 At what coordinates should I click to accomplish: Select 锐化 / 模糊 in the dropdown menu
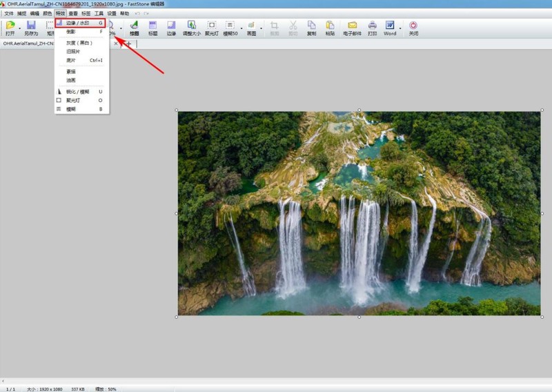77,91
